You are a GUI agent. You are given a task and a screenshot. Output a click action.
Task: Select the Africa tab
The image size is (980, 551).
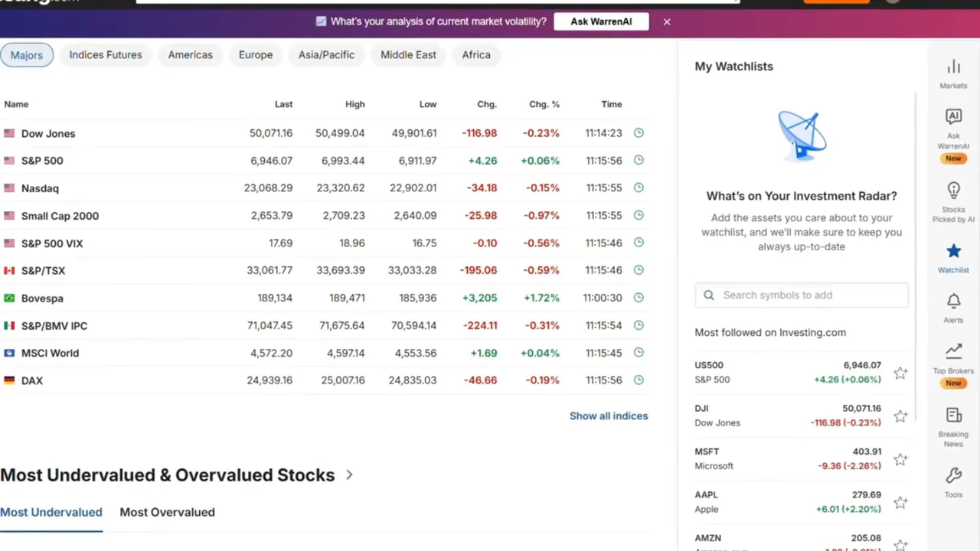[476, 55]
